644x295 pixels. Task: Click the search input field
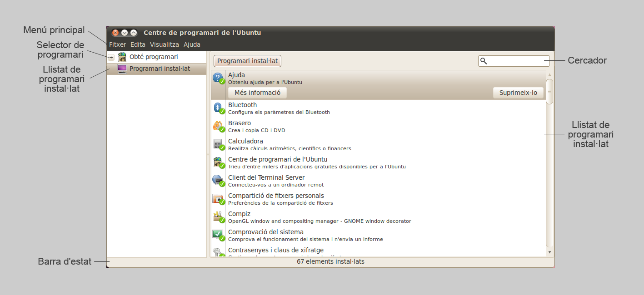(518, 61)
